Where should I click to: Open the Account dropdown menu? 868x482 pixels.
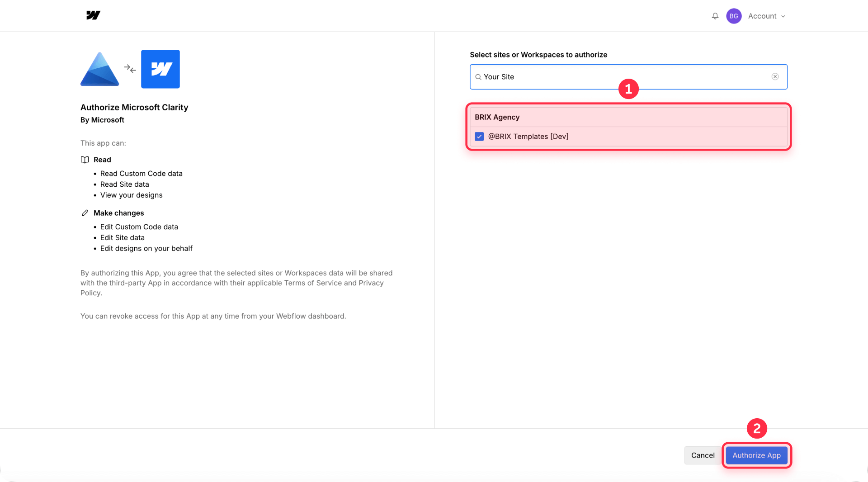click(x=766, y=16)
